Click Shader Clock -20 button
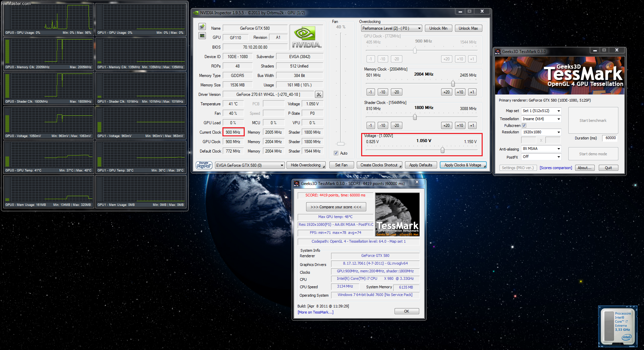The width and height of the screenshot is (644, 350). (396, 125)
